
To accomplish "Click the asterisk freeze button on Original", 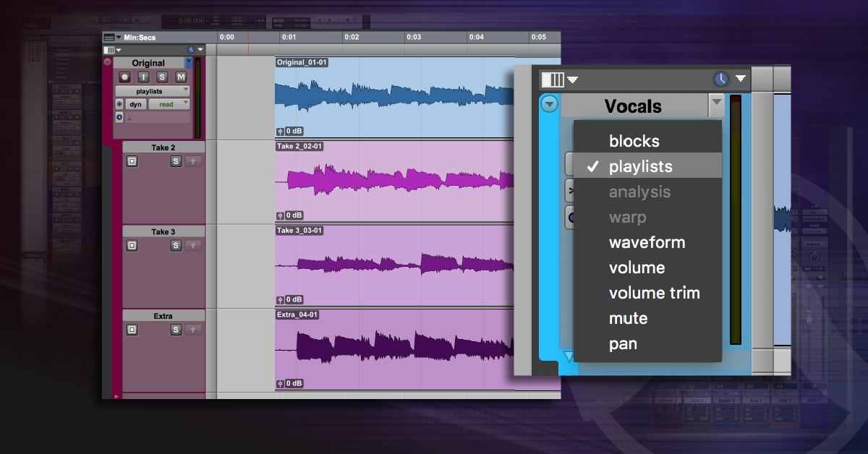I will point(119,104).
